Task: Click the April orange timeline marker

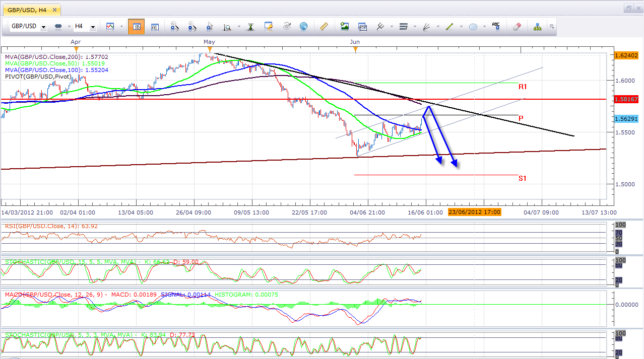Action: 76,49
